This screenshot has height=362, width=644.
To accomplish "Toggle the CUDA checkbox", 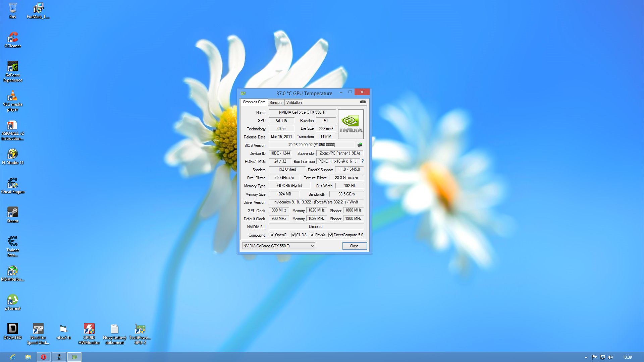I will tap(293, 235).
